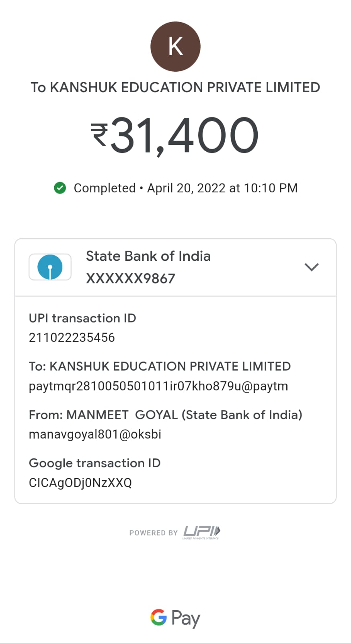
Task: Click sender UPI ID manavgoyal801@oksbi
Action: (95, 434)
